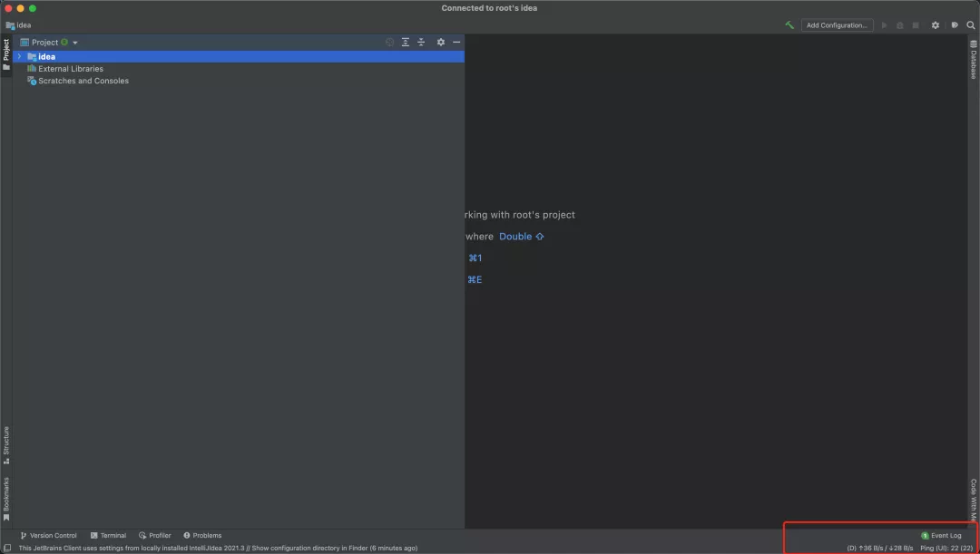980x554 pixels.
Task: Click JetBrains Client settings status message
Action: tap(218, 548)
